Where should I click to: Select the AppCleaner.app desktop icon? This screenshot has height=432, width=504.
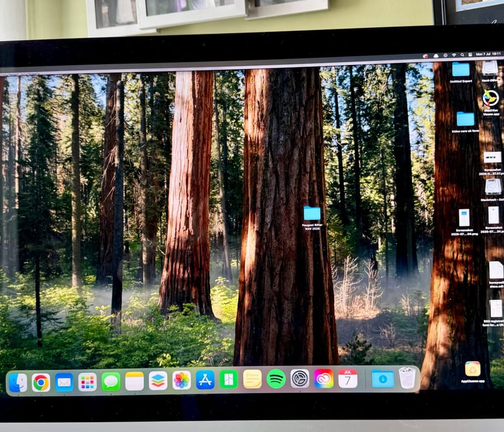[472, 369]
